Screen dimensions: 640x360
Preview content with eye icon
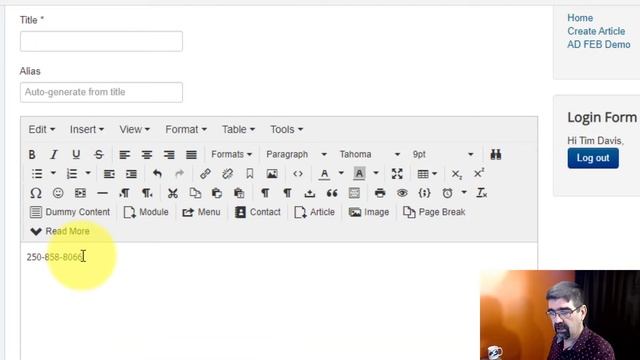pyautogui.click(x=402, y=193)
